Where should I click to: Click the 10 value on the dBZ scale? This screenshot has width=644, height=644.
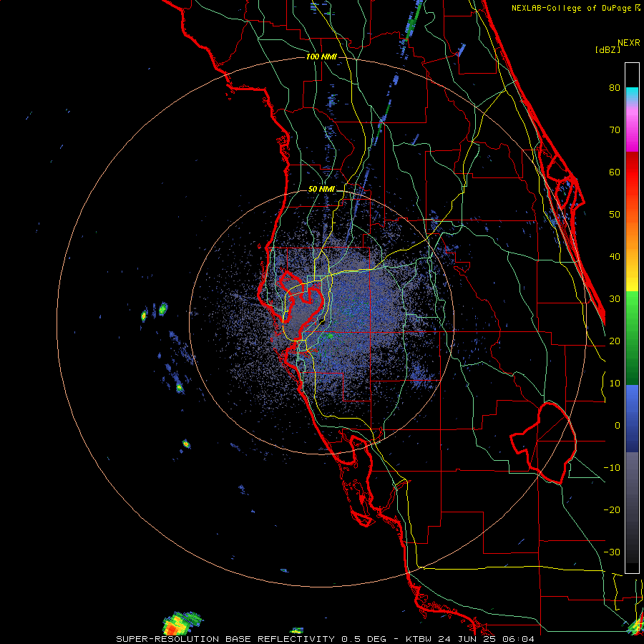click(x=615, y=384)
